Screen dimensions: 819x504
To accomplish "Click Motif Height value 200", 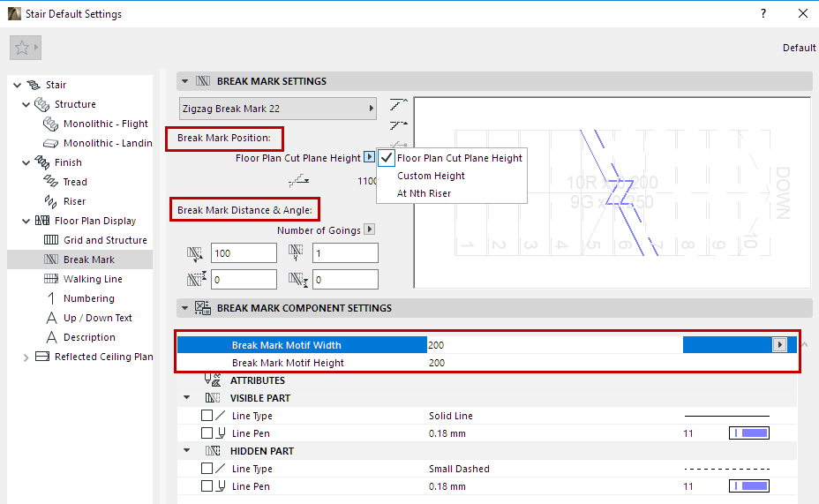I will [x=437, y=363].
